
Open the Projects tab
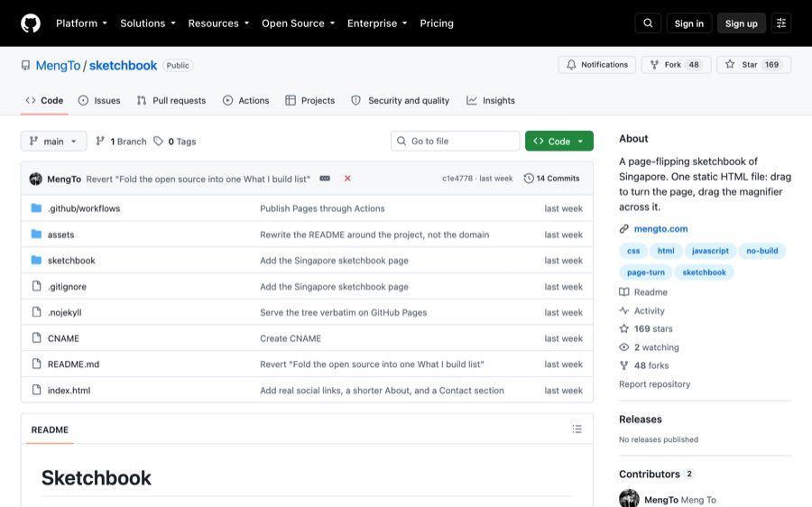pyautogui.click(x=309, y=100)
